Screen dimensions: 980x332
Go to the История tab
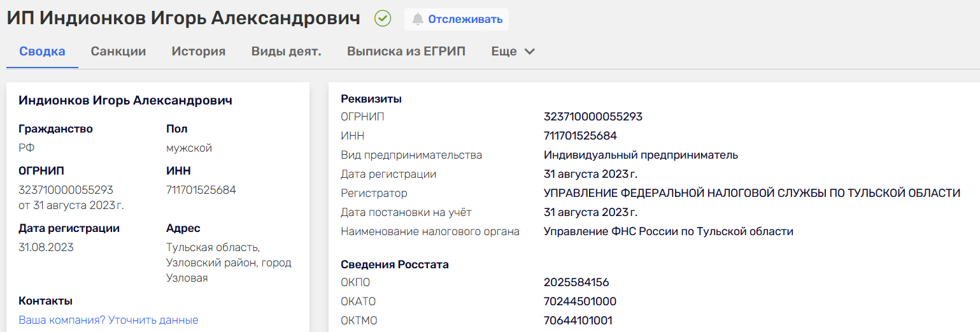(199, 52)
